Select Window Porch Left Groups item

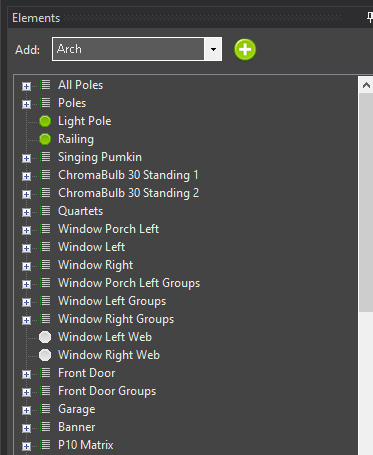tap(129, 283)
